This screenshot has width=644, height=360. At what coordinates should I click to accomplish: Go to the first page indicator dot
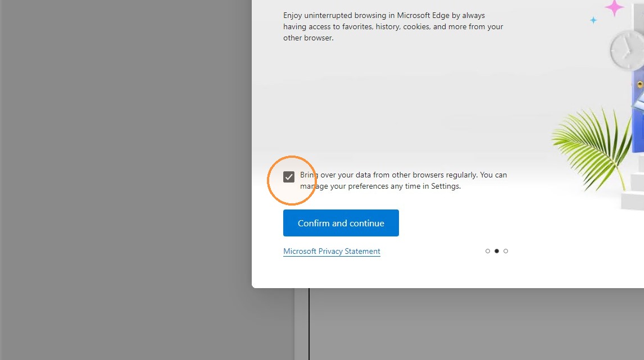pos(488,251)
